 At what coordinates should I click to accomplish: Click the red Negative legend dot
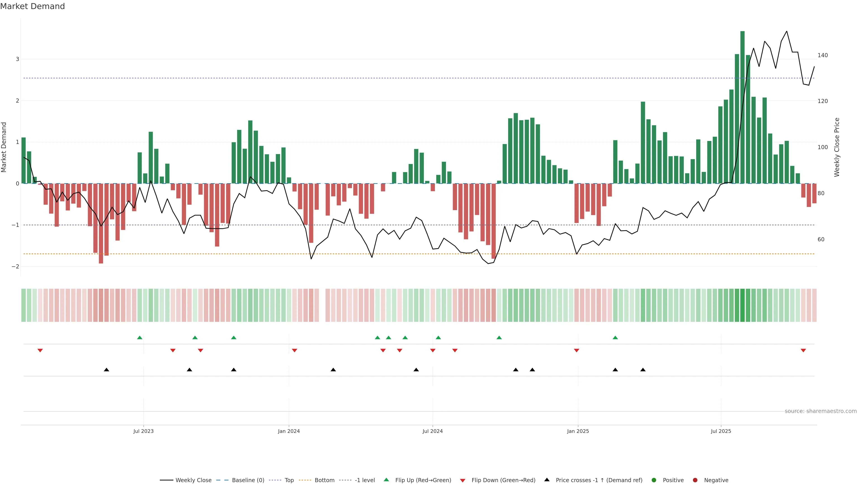[x=695, y=480]
